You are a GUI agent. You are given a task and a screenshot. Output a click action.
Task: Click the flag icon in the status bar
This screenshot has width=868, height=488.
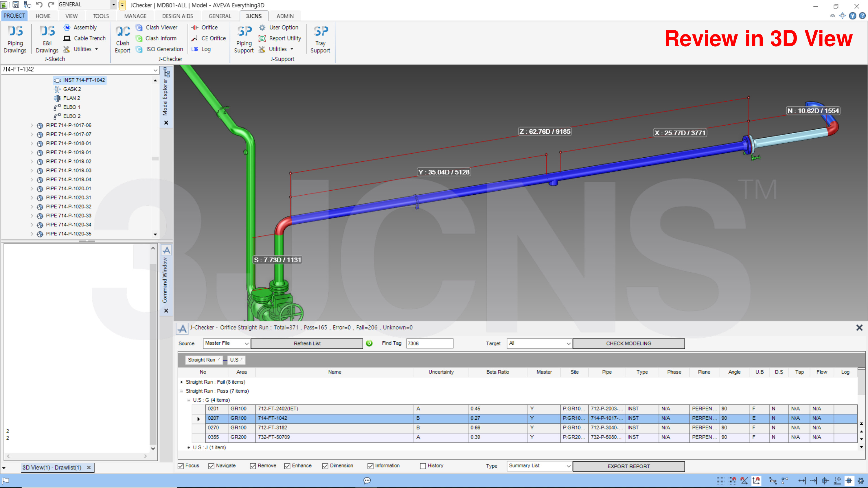pos(6,480)
